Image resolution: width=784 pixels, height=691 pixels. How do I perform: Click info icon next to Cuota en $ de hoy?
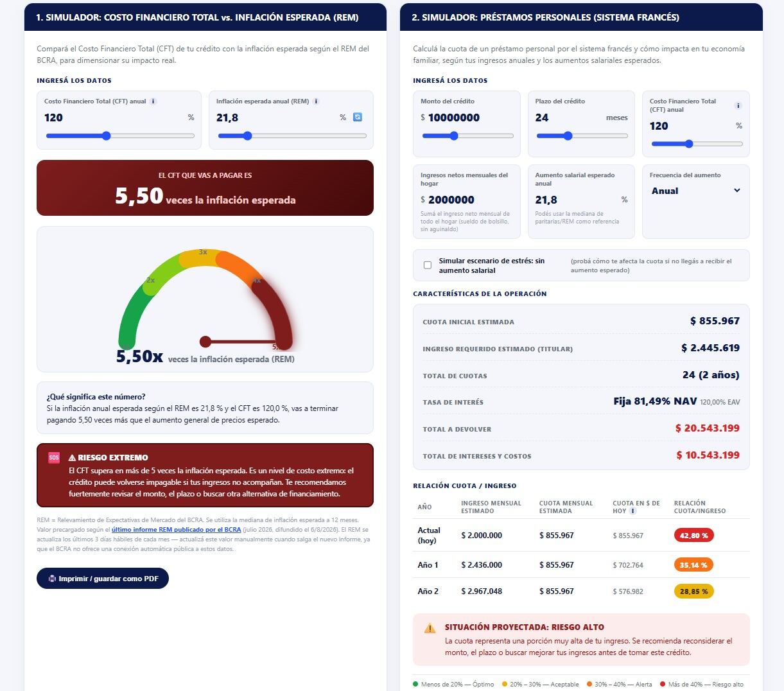pyautogui.click(x=633, y=511)
